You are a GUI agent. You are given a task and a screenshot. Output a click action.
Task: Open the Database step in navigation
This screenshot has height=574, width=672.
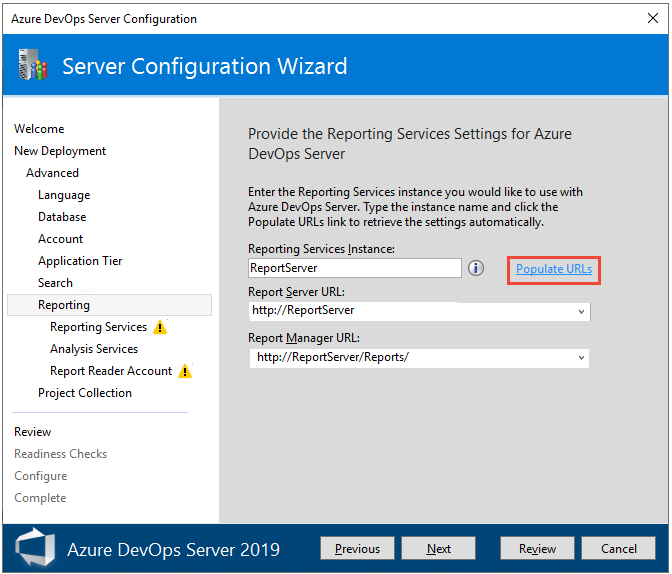(x=62, y=217)
